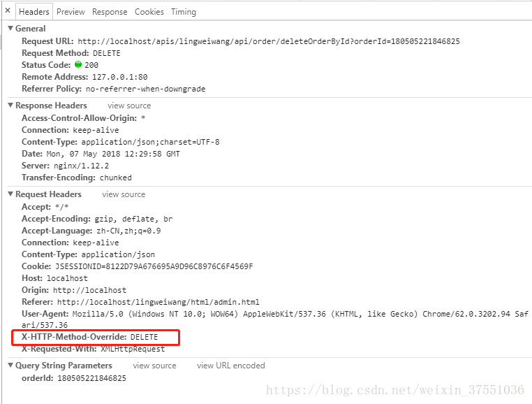Screen dimensions: 532x404
Task: Click the Access-Control-Allow-Origin header row
Action: (84, 118)
